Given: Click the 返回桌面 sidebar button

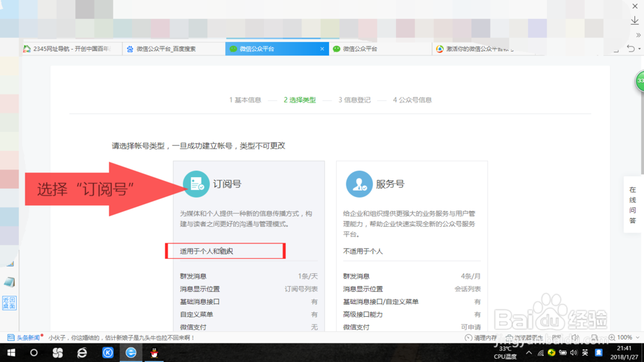Looking at the screenshot, I should (x=9, y=303).
